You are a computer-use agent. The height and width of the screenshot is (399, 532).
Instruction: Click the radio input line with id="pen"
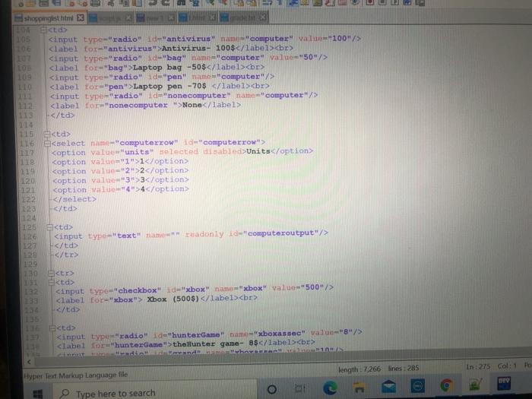[x=162, y=77]
